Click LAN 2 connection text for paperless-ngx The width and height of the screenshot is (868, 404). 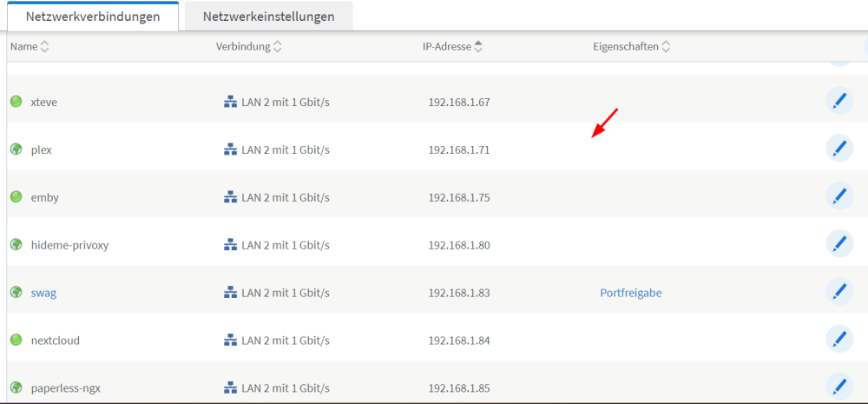[x=286, y=388]
